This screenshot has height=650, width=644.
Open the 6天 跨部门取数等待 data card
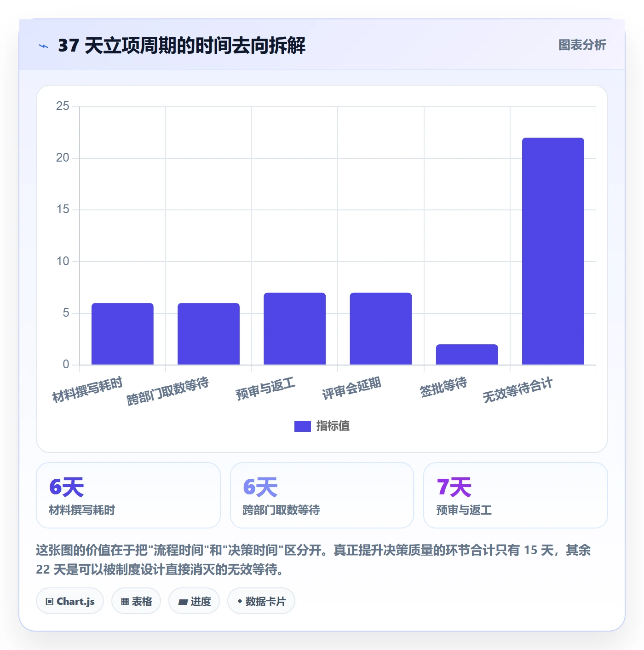[322, 495]
